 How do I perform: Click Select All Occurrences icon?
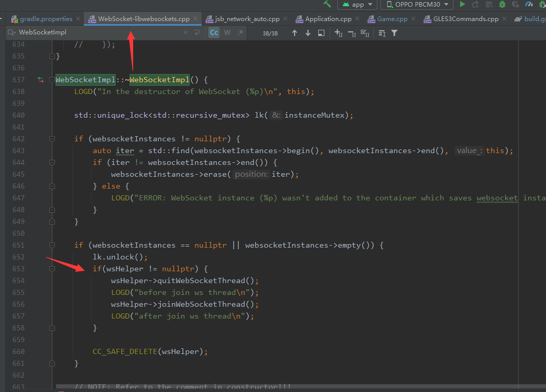365,33
